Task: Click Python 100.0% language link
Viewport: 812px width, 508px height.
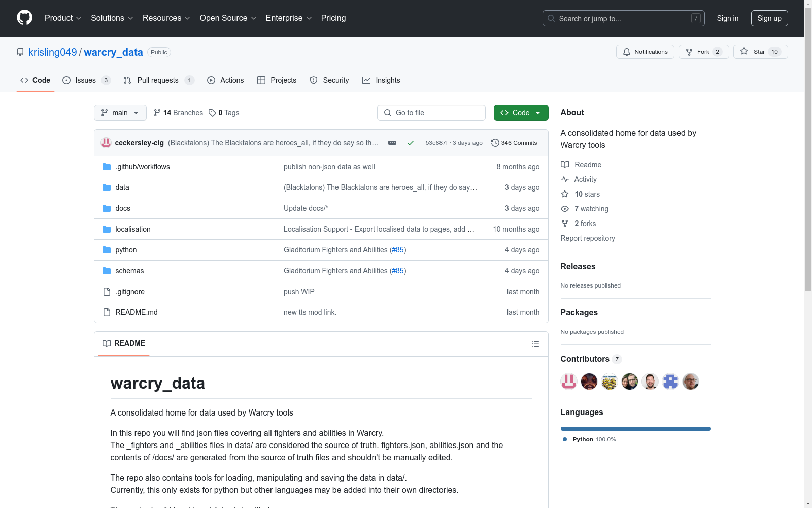Action: pos(589,439)
